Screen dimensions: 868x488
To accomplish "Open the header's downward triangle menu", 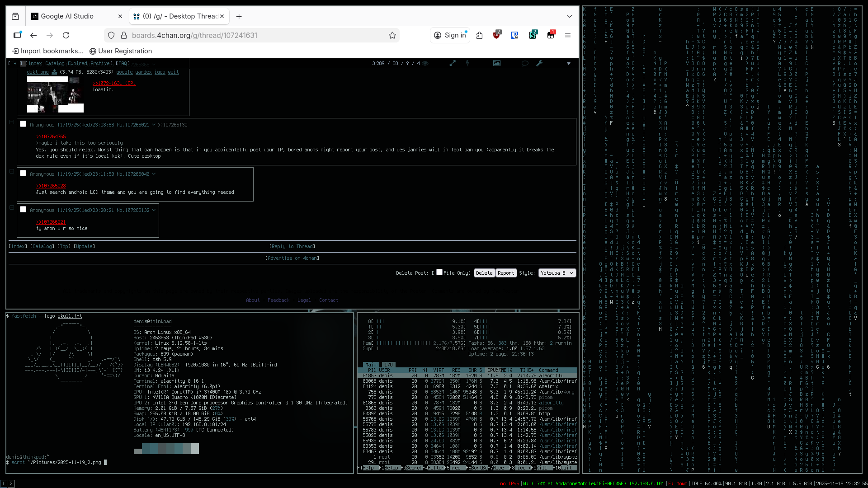I will 569,64.
